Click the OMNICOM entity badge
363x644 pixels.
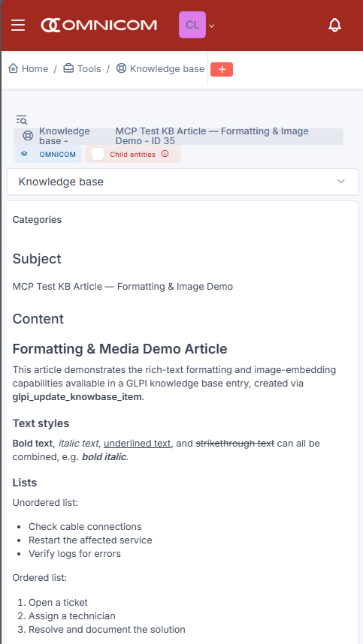coord(47,154)
